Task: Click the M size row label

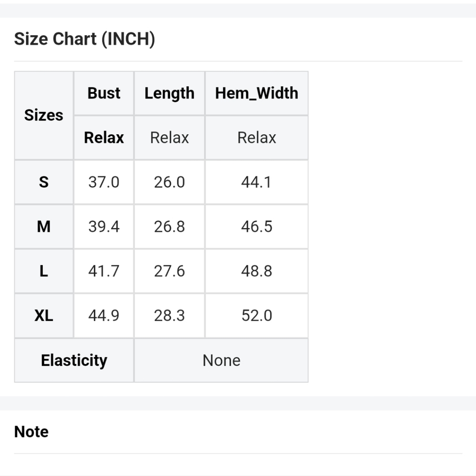Action: pyautogui.click(x=44, y=227)
